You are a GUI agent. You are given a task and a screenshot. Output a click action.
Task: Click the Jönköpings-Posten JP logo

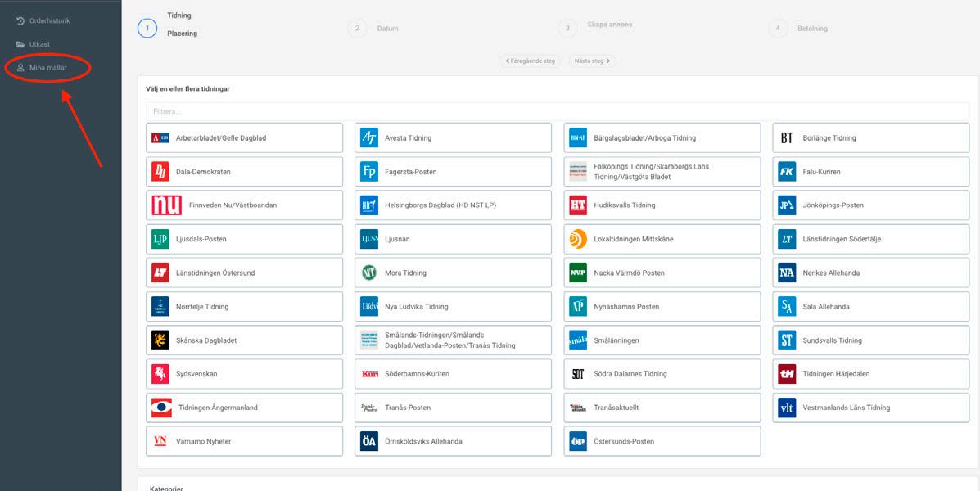pos(787,205)
